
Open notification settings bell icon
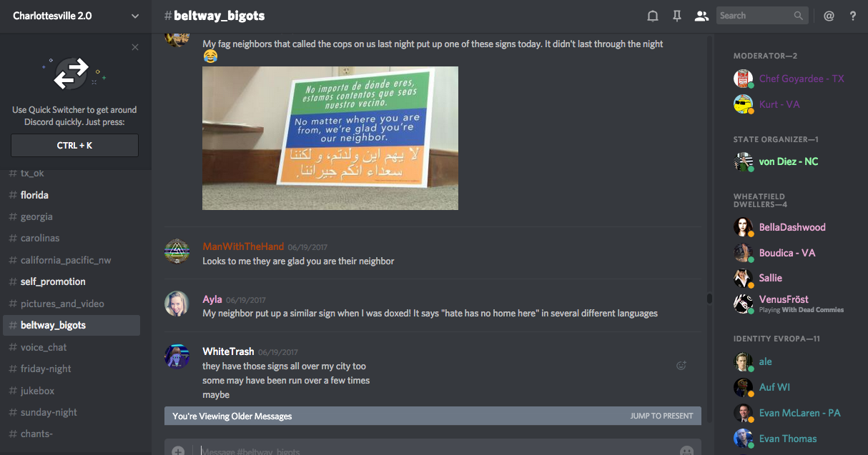click(x=652, y=16)
